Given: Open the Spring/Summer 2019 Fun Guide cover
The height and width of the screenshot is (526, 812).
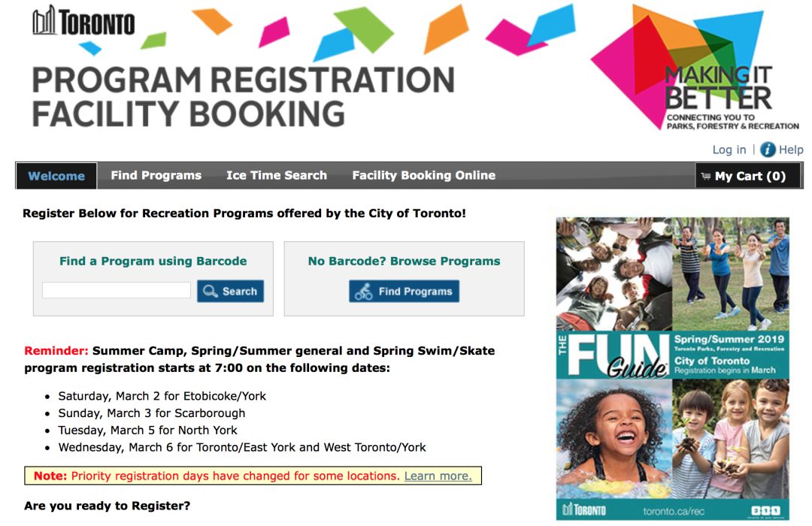Looking at the screenshot, I should click(673, 369).
